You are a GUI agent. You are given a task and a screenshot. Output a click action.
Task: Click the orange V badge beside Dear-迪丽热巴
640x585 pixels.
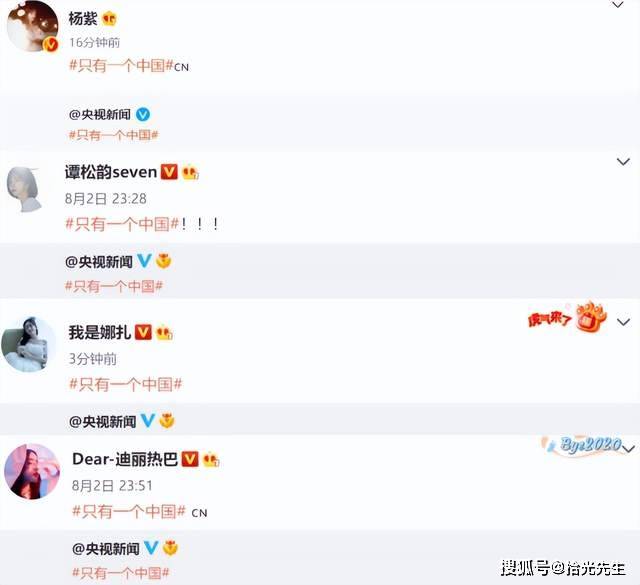tap(190, 459)
